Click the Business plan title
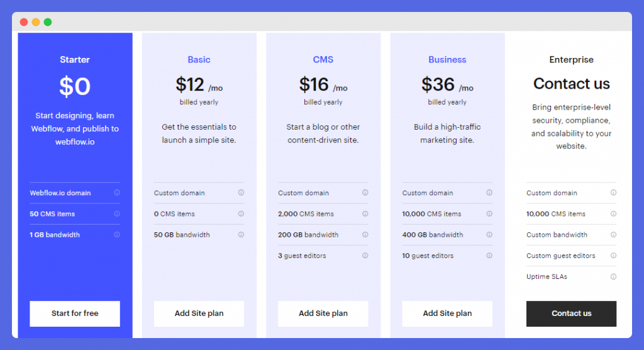The width and height of the screenshot is (644, 350). 447,60
